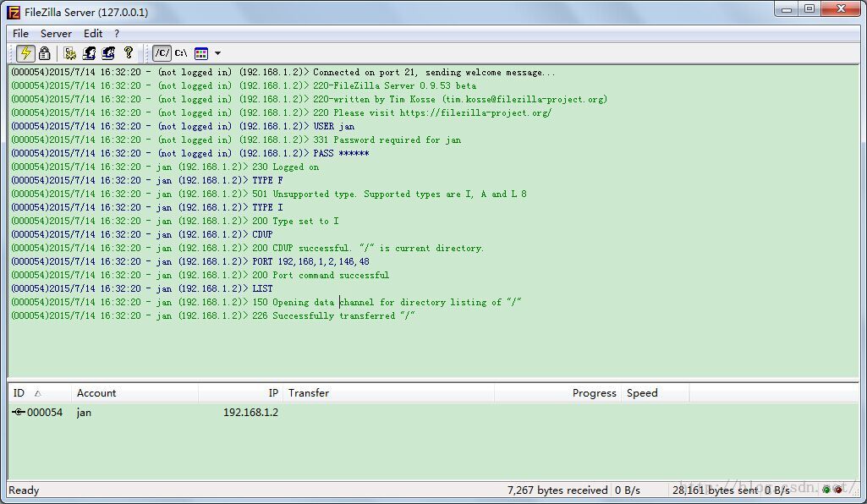Screen dimensions: 867x504
Task: Click log line 'Connected on port 21'
Action: point(283,73)
